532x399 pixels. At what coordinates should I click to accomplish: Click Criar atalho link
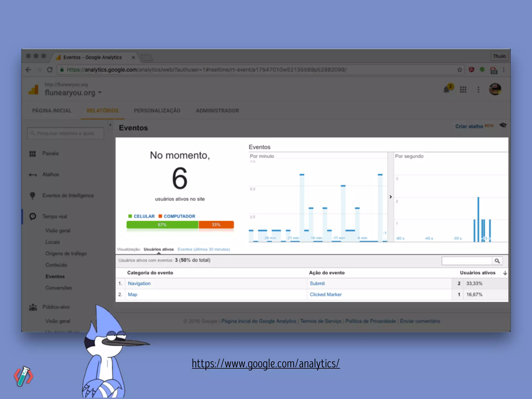pos(469,127)
